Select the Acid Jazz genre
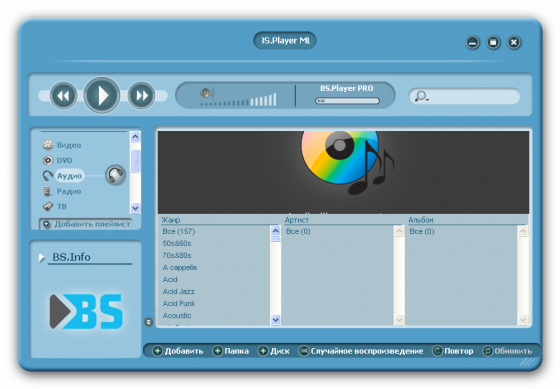Viewport: 560px width, 389px height. 179,291
